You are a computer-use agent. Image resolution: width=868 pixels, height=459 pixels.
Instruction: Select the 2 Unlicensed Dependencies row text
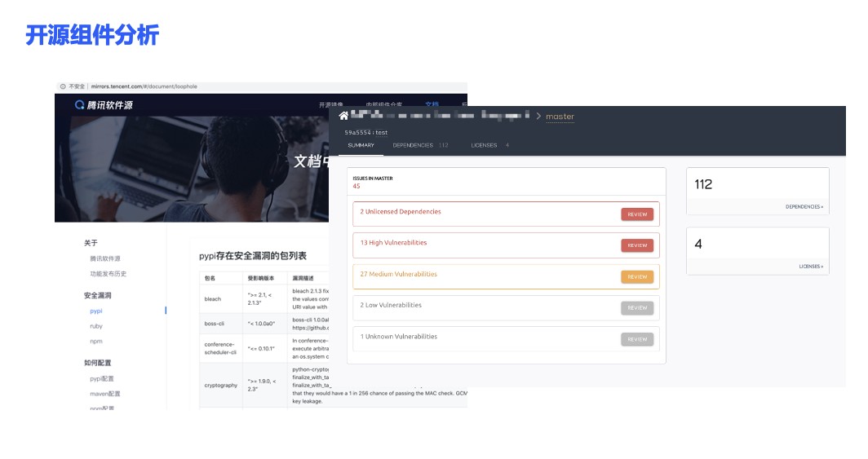point(401,212)
